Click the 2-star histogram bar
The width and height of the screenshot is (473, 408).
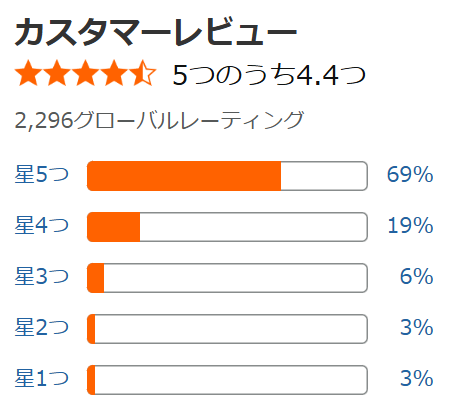pos(227,329)
